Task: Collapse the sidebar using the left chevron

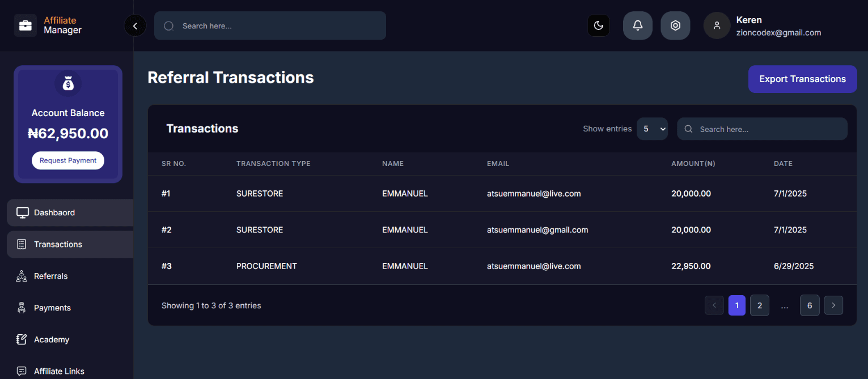Action: point(135,25)
